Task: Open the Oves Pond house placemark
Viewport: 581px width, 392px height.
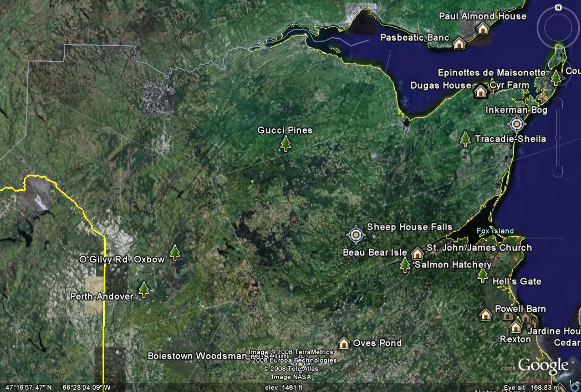Action: coord(344,343)
